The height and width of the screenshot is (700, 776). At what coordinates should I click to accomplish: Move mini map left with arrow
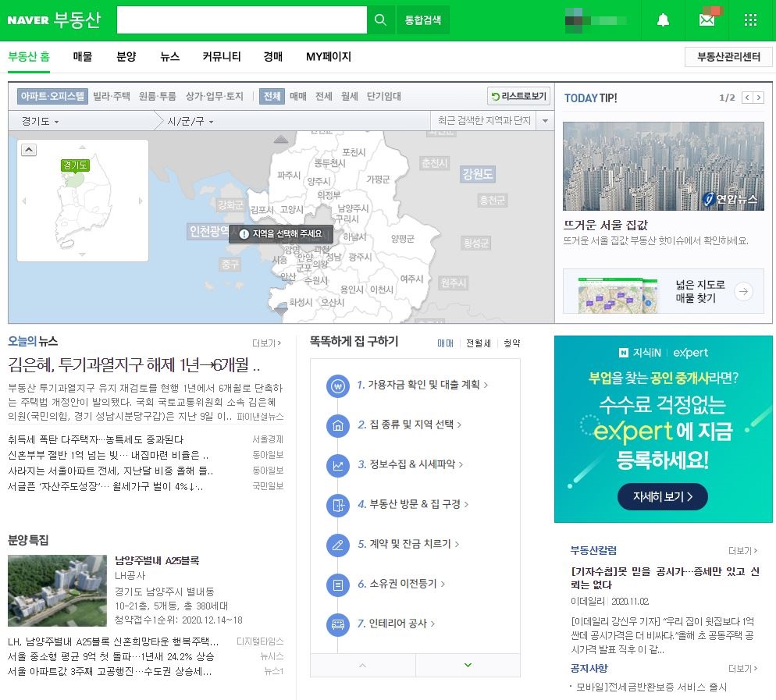[x=23, y=201]
